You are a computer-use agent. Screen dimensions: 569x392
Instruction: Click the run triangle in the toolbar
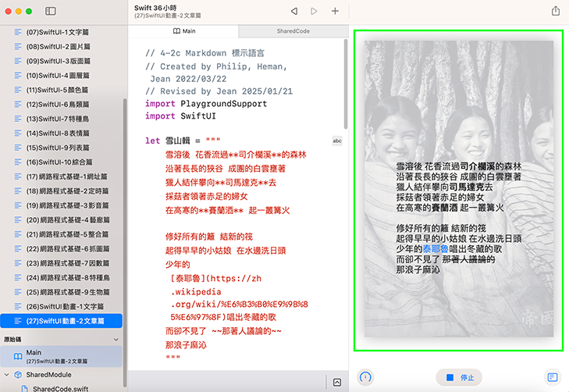(x=314, y=11)
